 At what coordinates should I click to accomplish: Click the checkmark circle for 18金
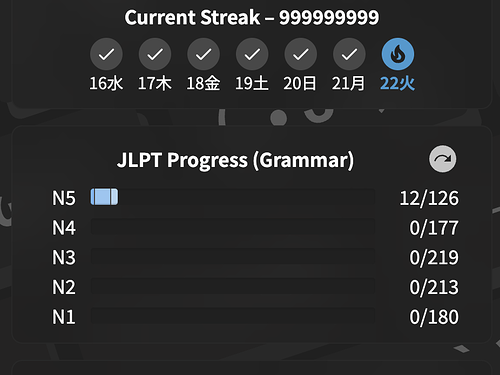pos(203,54)
